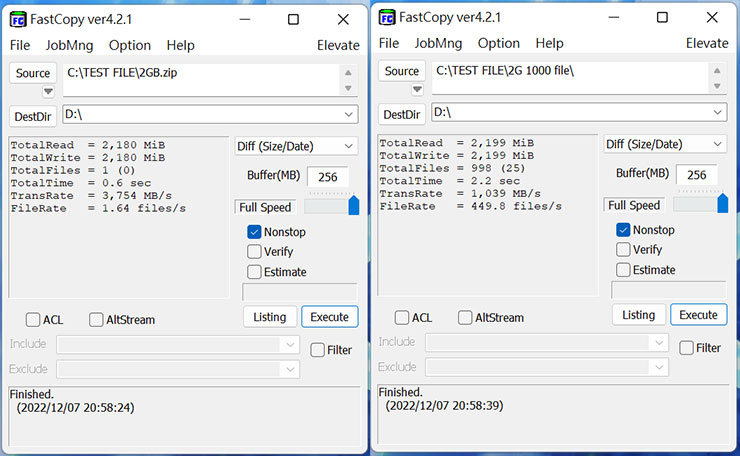Click the Source button in the left window
Image resolution: width=740 pixels, height=456 pixels.
pyautogui.click(x=33, y=73)
